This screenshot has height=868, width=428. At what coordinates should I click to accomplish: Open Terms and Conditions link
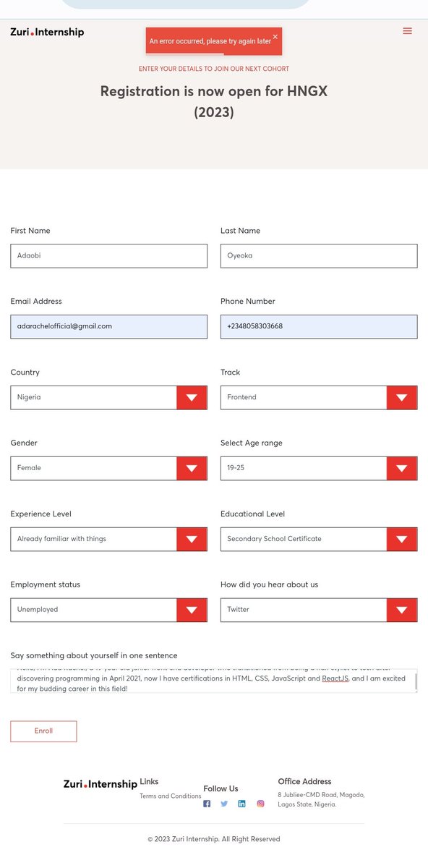tap(171, 796)
